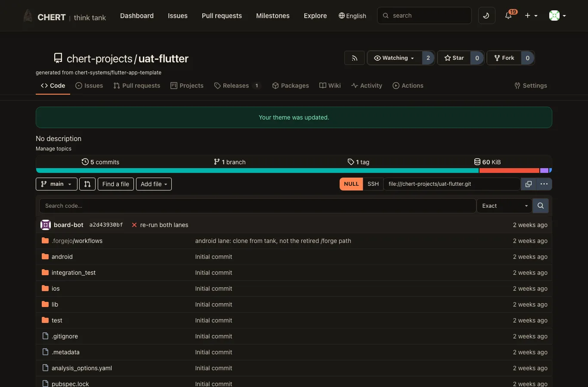Open the Issues repository tab
The height and width of the screenshot is (387, 588).
[89, 86]
